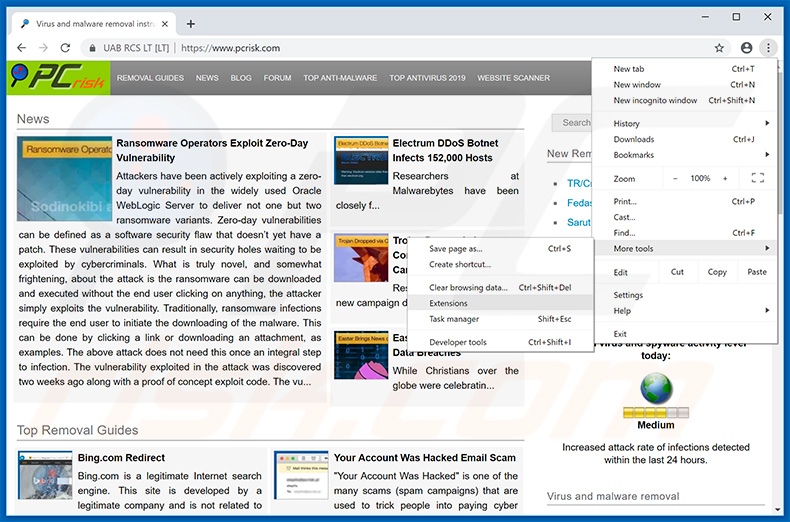Visit the FORUM nav link
Image resolution: width=790 pixels, height=522 pixels.
[277, 78]
